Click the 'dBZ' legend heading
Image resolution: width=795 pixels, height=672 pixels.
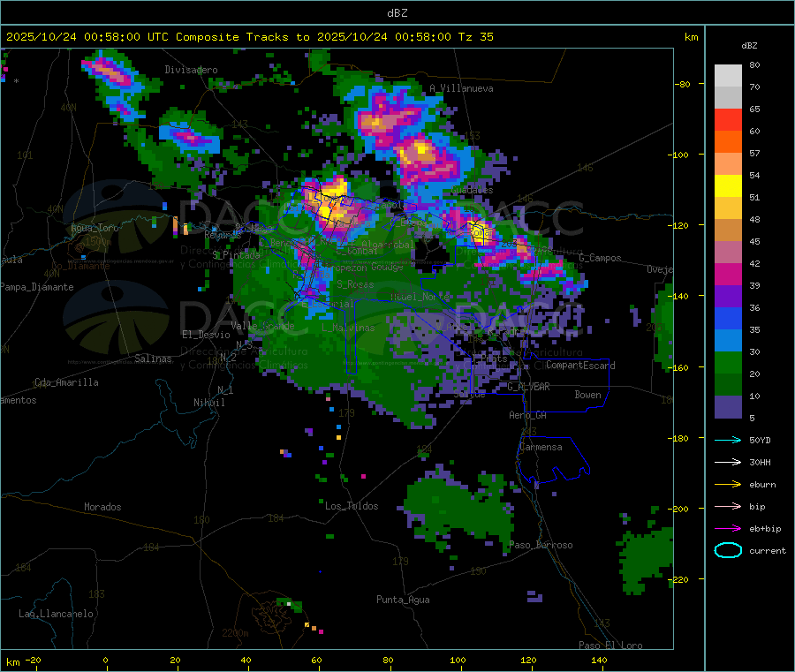749,46
